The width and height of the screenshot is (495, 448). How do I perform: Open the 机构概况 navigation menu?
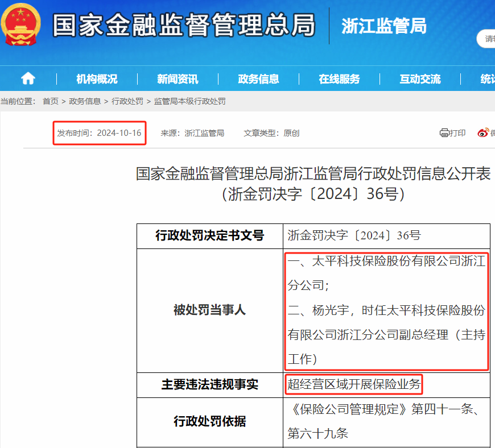click(x=97, y=79)
